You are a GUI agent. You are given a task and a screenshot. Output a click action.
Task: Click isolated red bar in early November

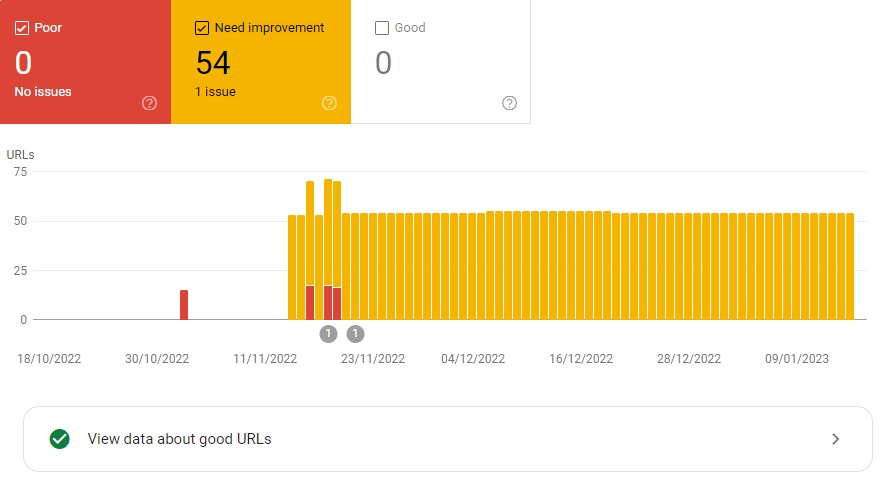[x=184, y=305]
